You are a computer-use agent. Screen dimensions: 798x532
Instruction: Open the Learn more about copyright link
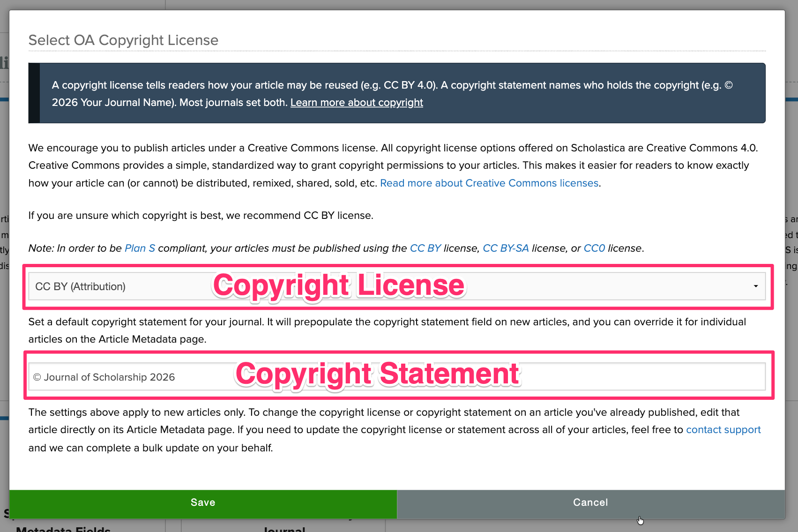pyautogui.click(x=357, y=103)
